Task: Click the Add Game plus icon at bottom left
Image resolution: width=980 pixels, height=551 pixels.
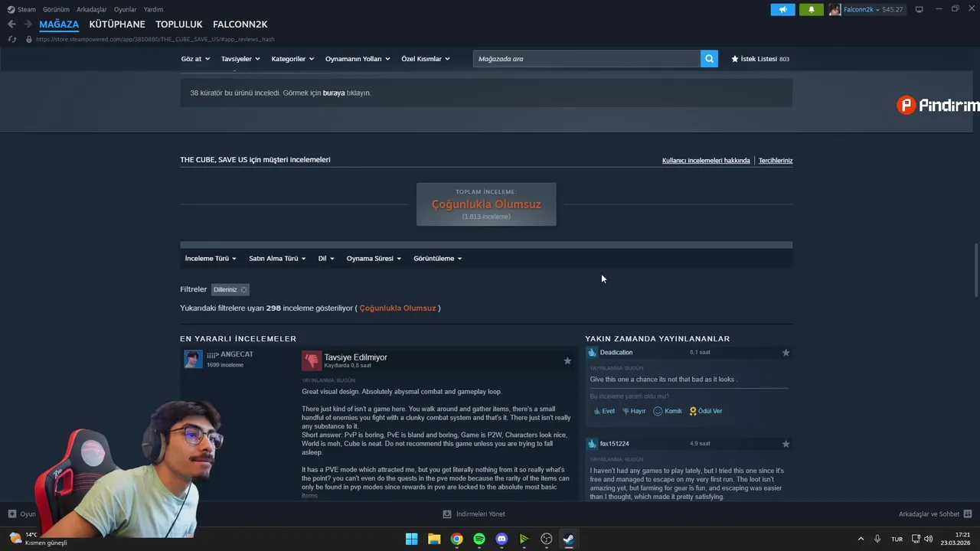Action: (x=11, y=514)
